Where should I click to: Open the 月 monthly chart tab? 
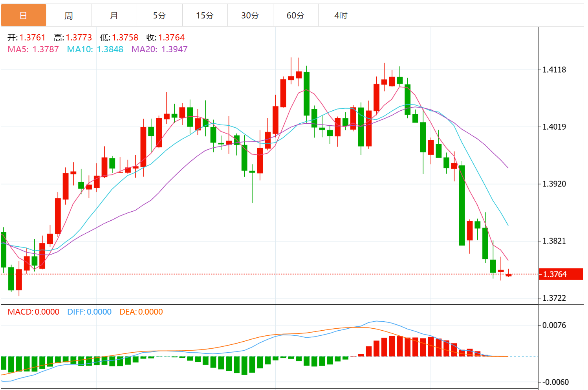pos(114,15)
